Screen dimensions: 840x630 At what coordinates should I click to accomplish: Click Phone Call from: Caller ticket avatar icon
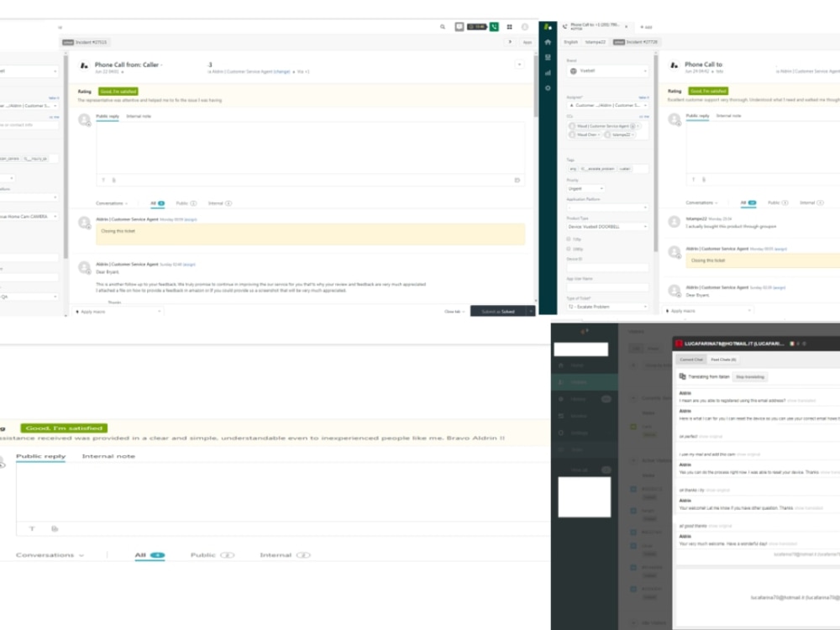point(84,66)
